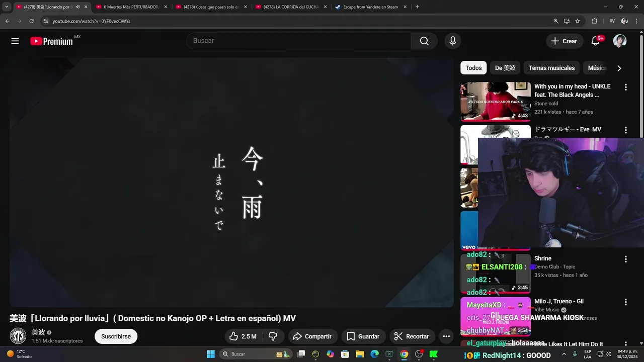Open File Explorer from the taskbar
The image size is (644, 362).
click(x=360, y=354)
